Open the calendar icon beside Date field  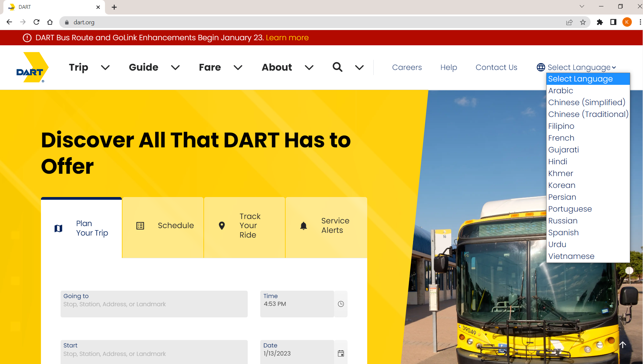[x=341, y=354]
